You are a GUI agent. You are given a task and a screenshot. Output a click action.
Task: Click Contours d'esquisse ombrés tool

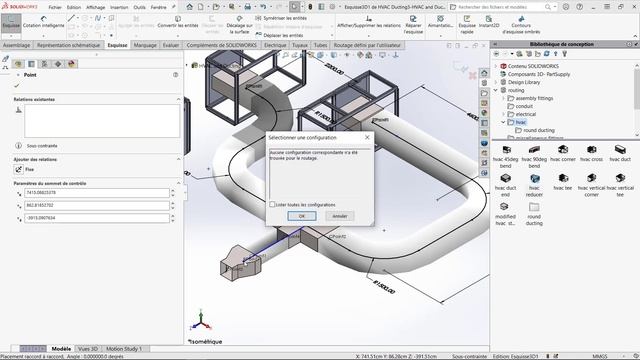click(x=521, y=25)
